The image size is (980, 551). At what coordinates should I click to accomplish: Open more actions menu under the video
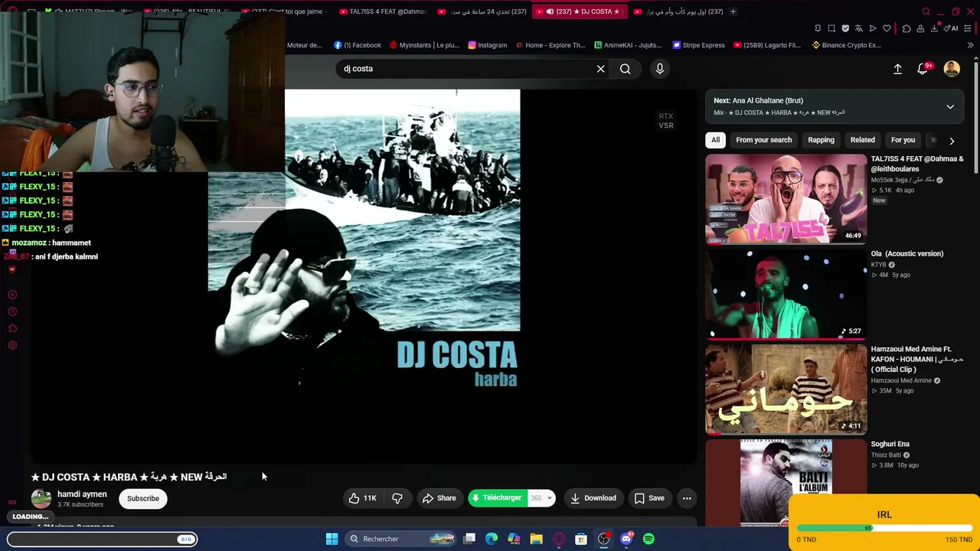(687, 498)
